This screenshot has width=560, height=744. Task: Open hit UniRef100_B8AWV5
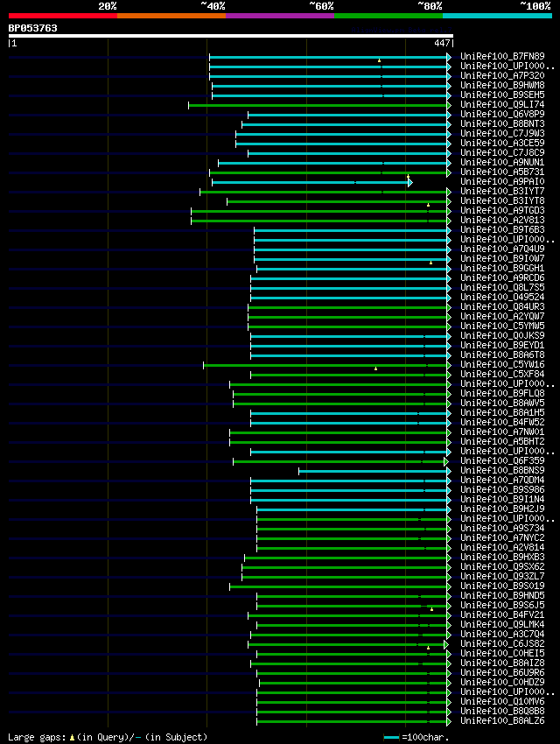coord(502,403)
